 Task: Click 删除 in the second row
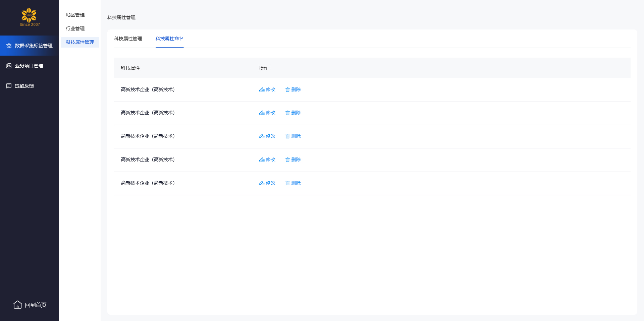point(296,113)
